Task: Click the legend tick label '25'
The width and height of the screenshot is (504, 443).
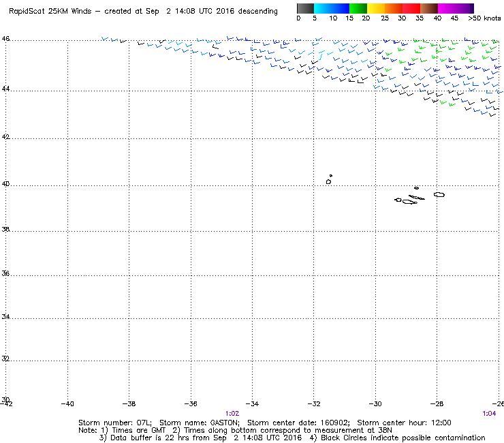Action: 385,18
